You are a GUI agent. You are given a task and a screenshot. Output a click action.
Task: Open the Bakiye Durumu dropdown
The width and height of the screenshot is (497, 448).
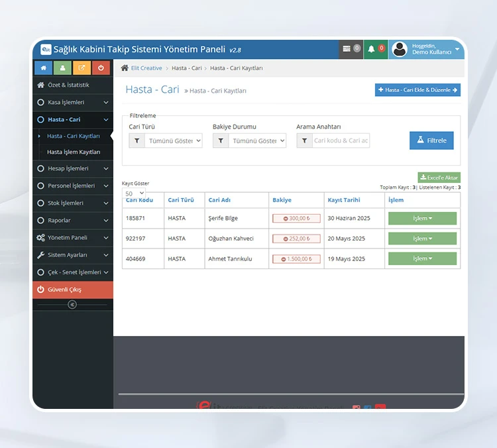[x=257, y=140]
